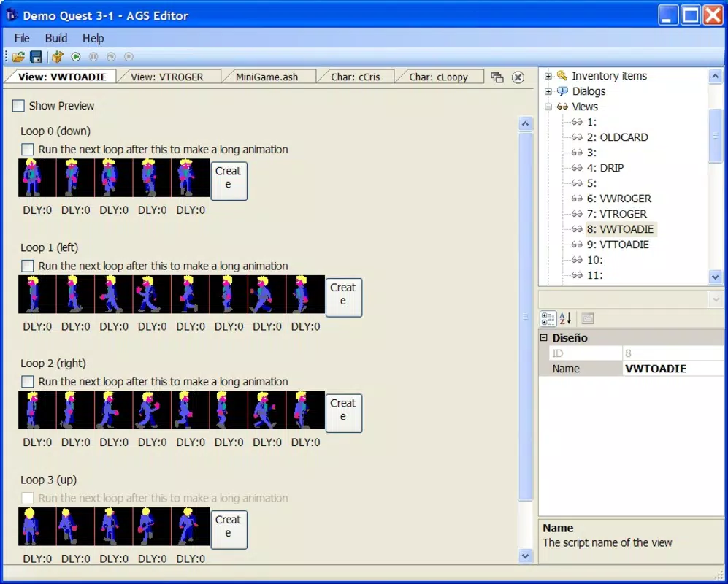Select the 6: VWROGER view in tree

pyautogui.click(x=619, y=199)
